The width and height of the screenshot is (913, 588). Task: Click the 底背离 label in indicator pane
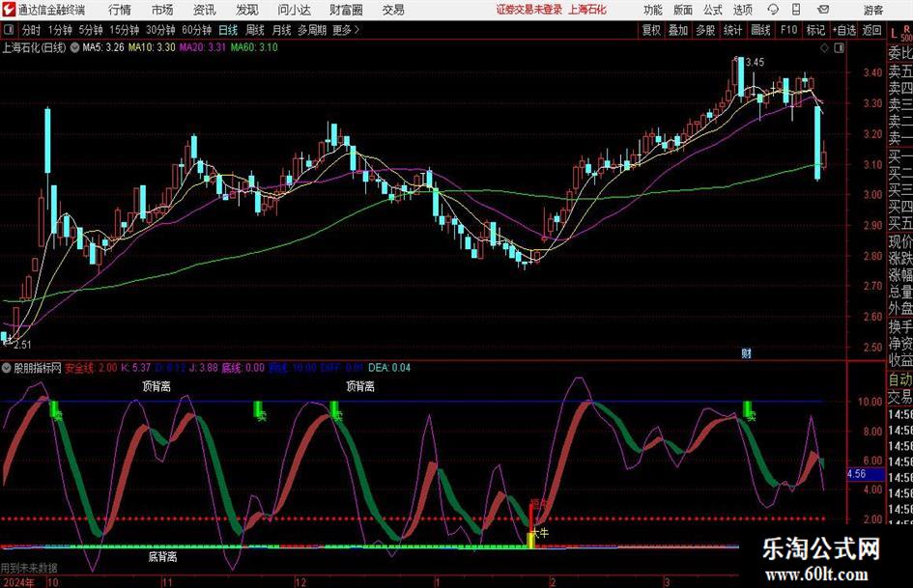162,557
